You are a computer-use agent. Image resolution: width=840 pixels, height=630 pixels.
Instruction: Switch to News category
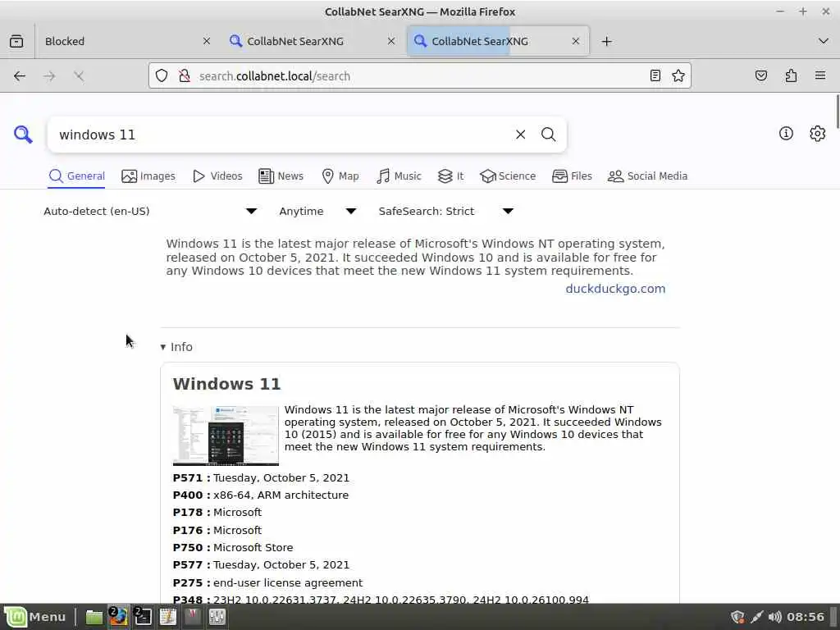281,176
